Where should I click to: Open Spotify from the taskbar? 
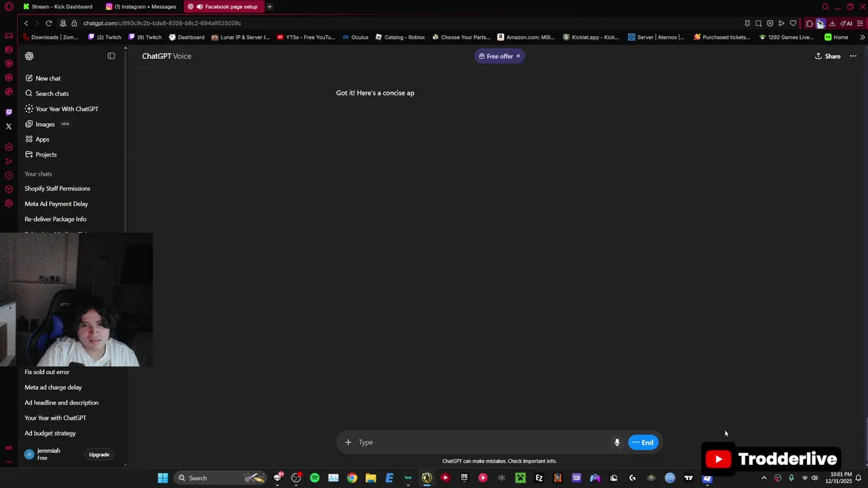[315, 478]
